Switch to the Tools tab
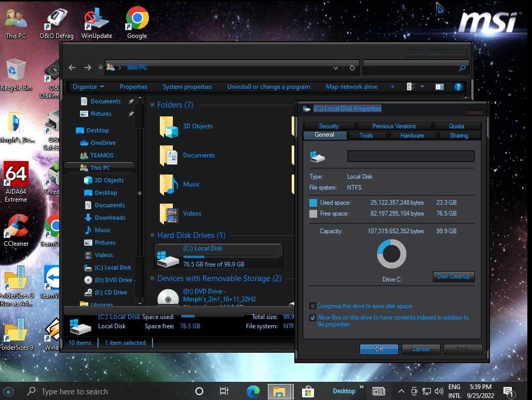Viewport: 532px width, 400px height. coord(366,135)
